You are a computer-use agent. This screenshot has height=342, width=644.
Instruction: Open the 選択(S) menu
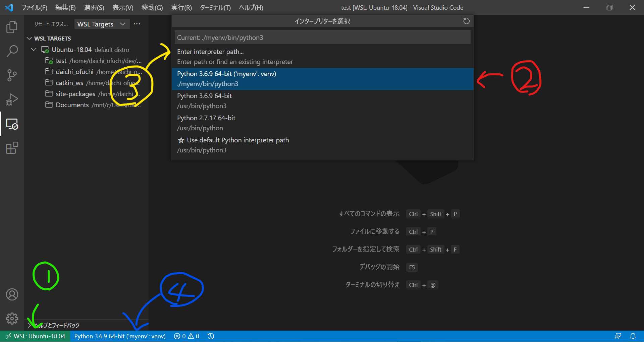94,7
